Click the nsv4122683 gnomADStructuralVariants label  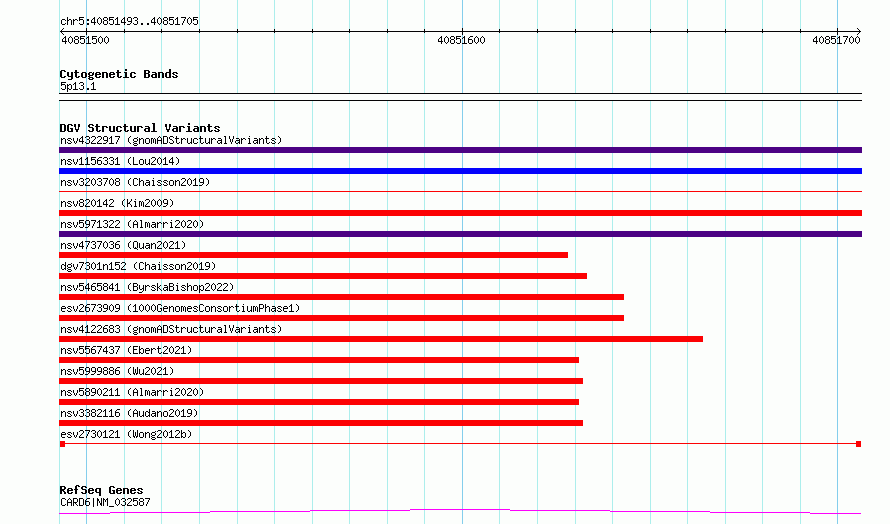[x=171, y=329]
